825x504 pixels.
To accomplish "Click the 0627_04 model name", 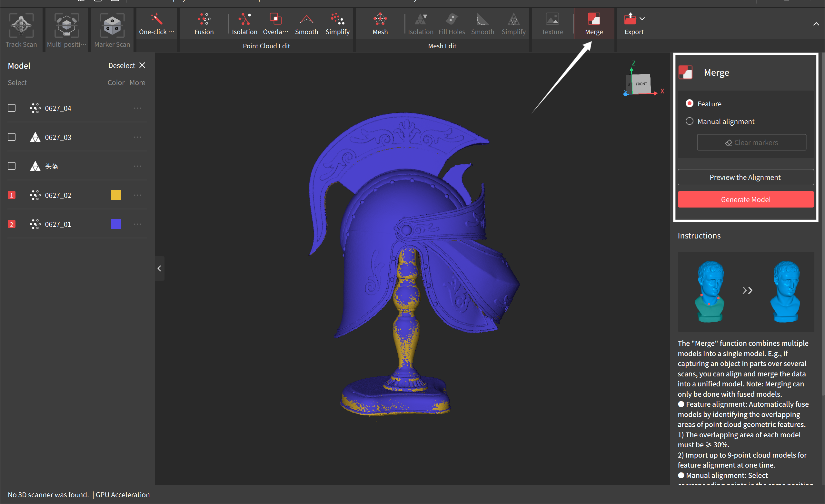I will (58, 108).
